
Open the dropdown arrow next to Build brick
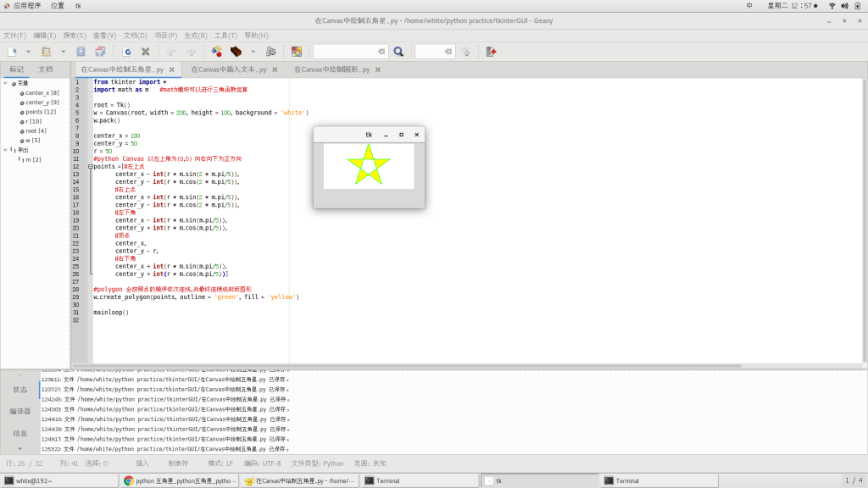point(253,52)
